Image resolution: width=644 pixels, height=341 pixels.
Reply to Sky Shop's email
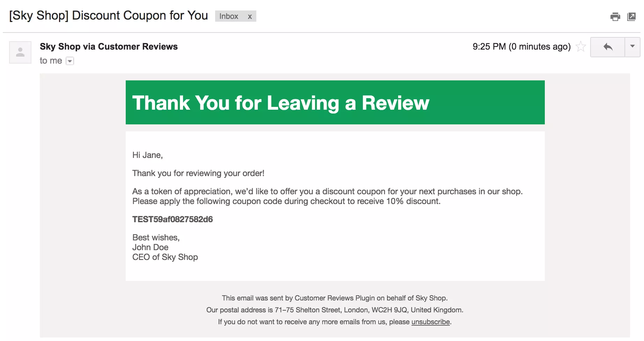coord(608,47)
